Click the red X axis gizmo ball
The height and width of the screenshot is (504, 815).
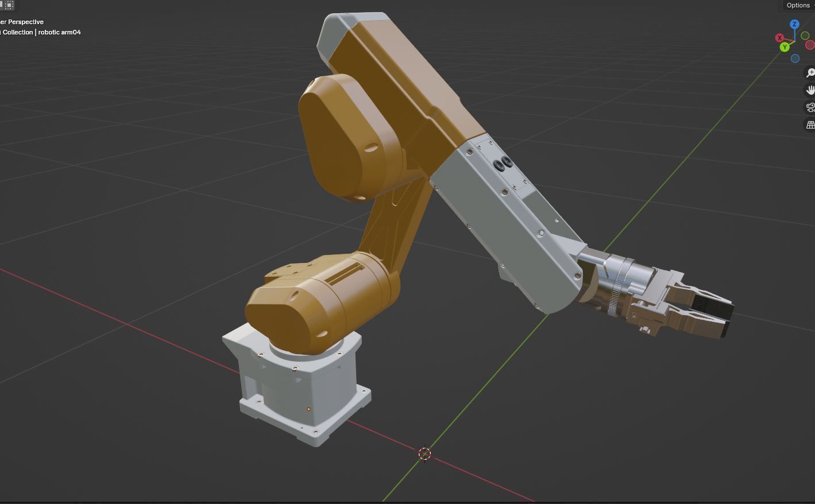[x=780, y=38]
